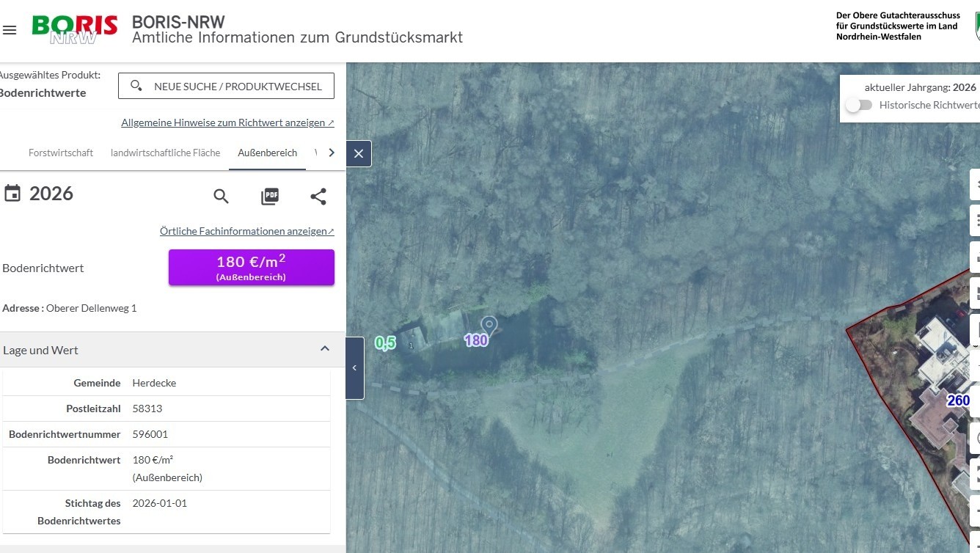Switch to the Forstwirtschaft tab
Screen dimensions: 980x553
[61, 153]
